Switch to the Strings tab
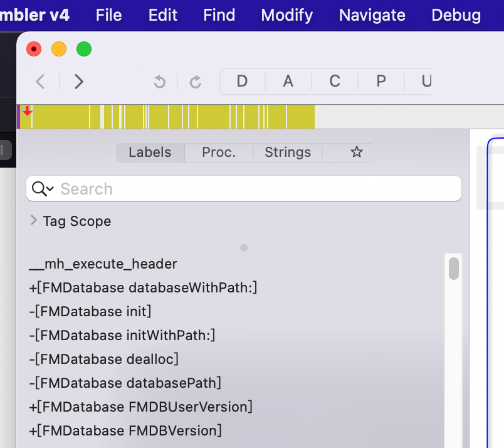 click(x=288, y=152)
